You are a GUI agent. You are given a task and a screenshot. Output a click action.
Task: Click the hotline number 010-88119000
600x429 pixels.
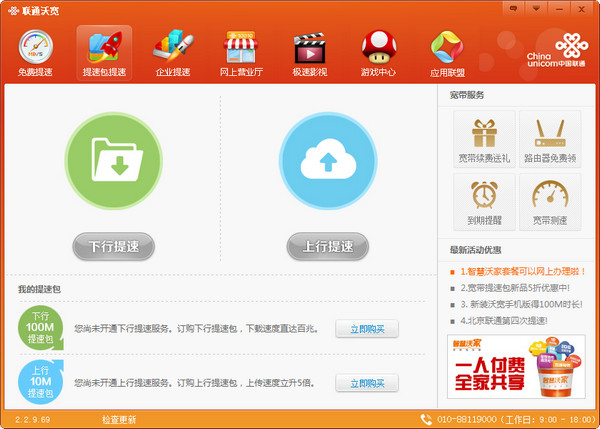[467, 420]
